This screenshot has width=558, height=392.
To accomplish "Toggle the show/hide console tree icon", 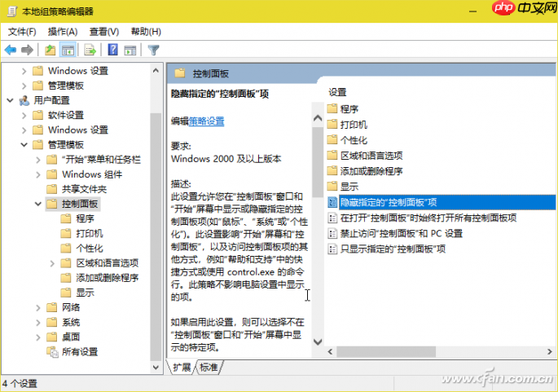I will point(68,51).
